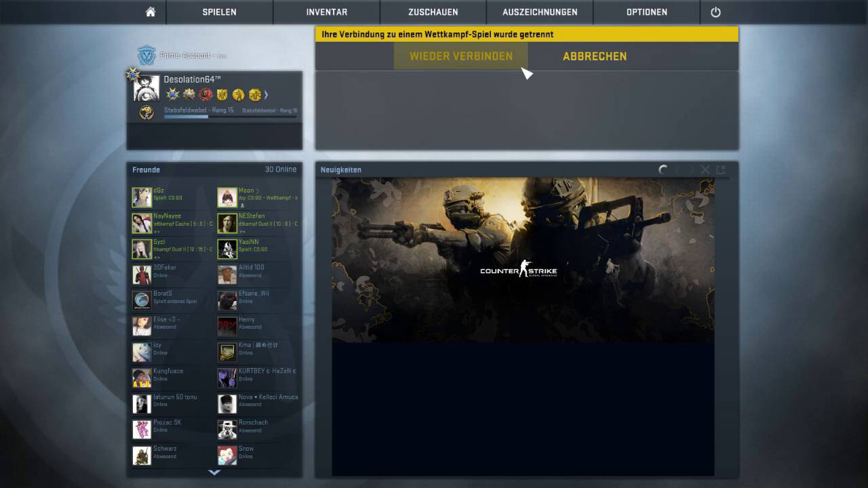Open the OPTIONEN menu
This screenshot has width=868, height=488.
[x=647, y=12]
